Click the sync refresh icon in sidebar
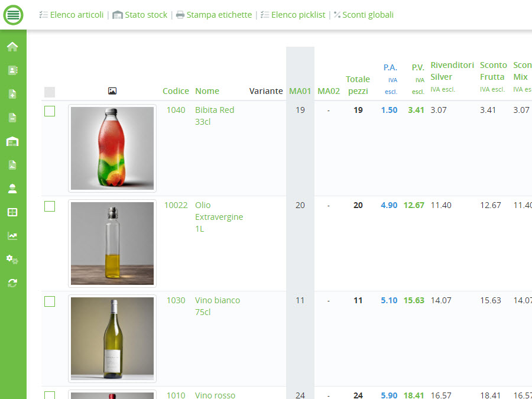 pyautogui.click(x=12, y=283)
